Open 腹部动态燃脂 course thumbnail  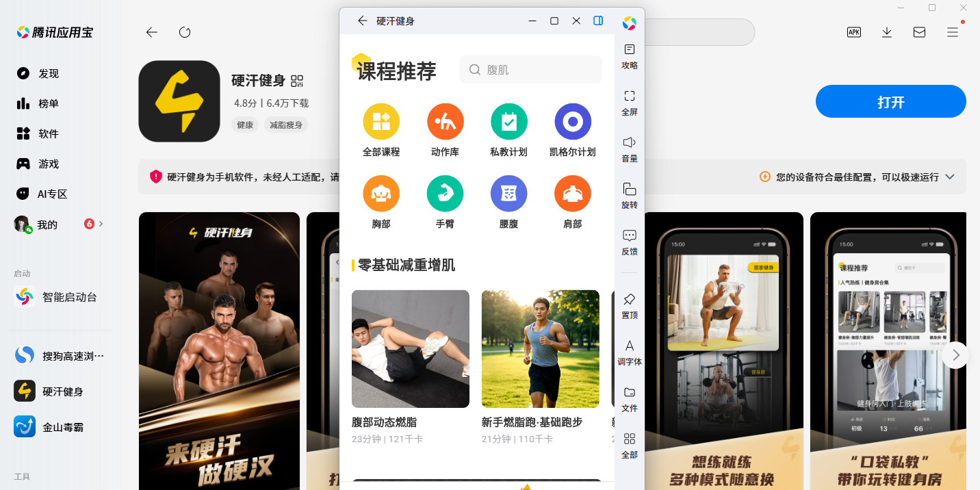click(x=411, y=349)
